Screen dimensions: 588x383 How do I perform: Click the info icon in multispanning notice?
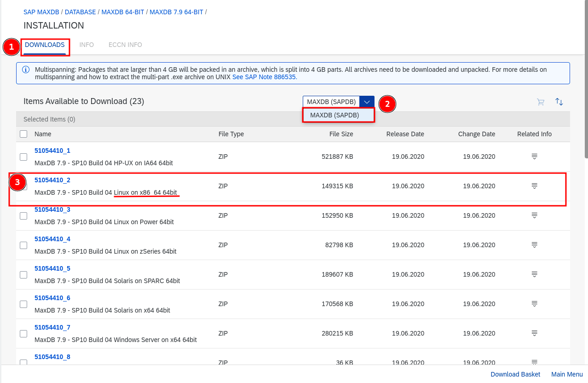[26, 70]
